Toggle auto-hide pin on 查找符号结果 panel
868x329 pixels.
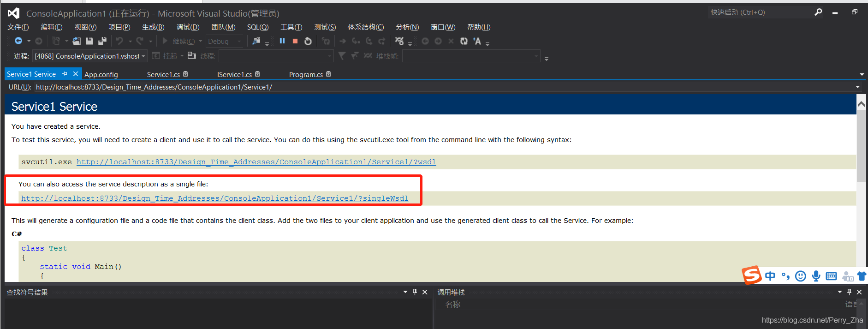pyautogui.click(x=415, y=292)
